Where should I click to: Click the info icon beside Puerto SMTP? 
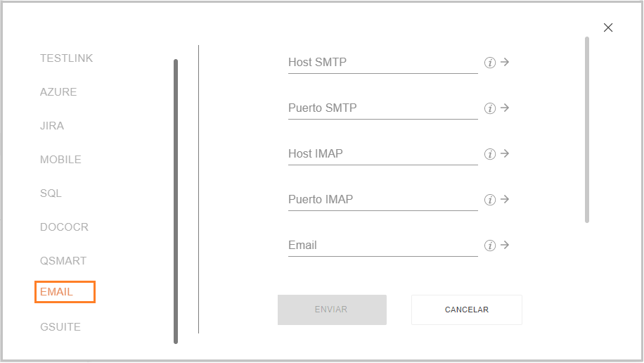point(489,108)
